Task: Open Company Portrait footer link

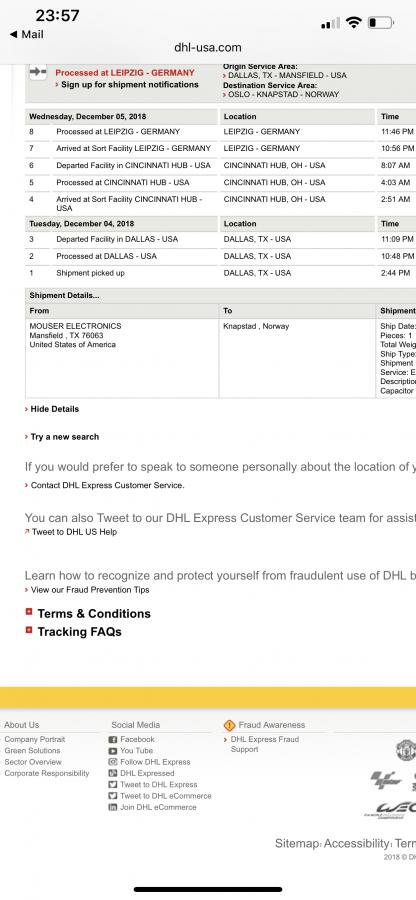Action: [x=34, y=739]
